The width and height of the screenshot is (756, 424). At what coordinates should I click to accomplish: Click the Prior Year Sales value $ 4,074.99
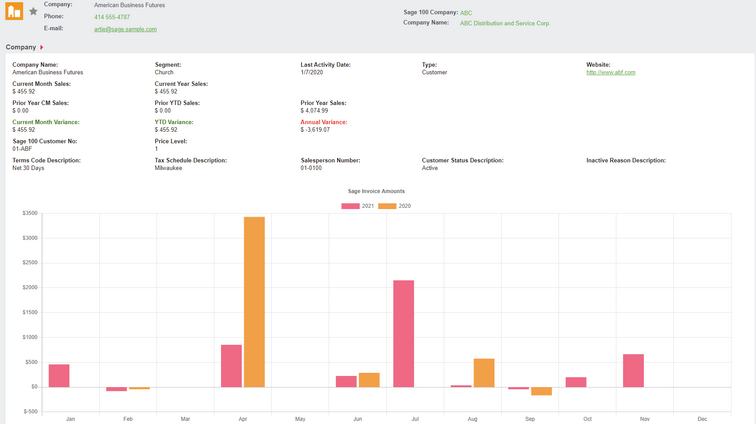(x=314, y=110)
